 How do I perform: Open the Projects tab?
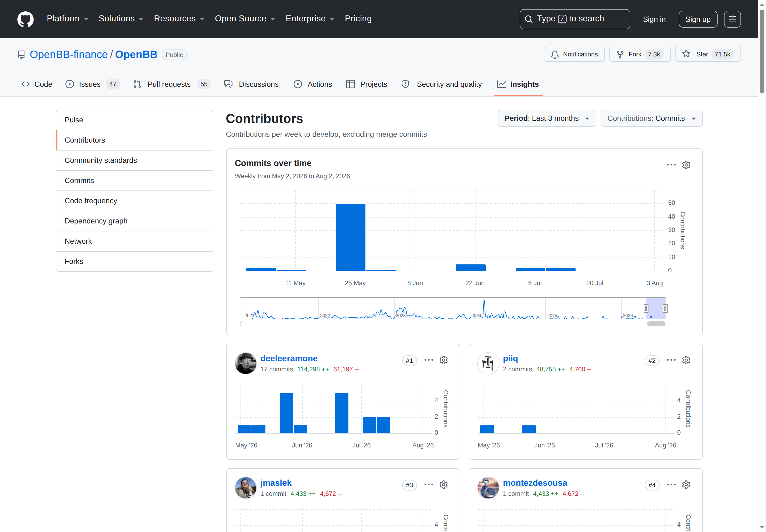[x=367, y=84]
